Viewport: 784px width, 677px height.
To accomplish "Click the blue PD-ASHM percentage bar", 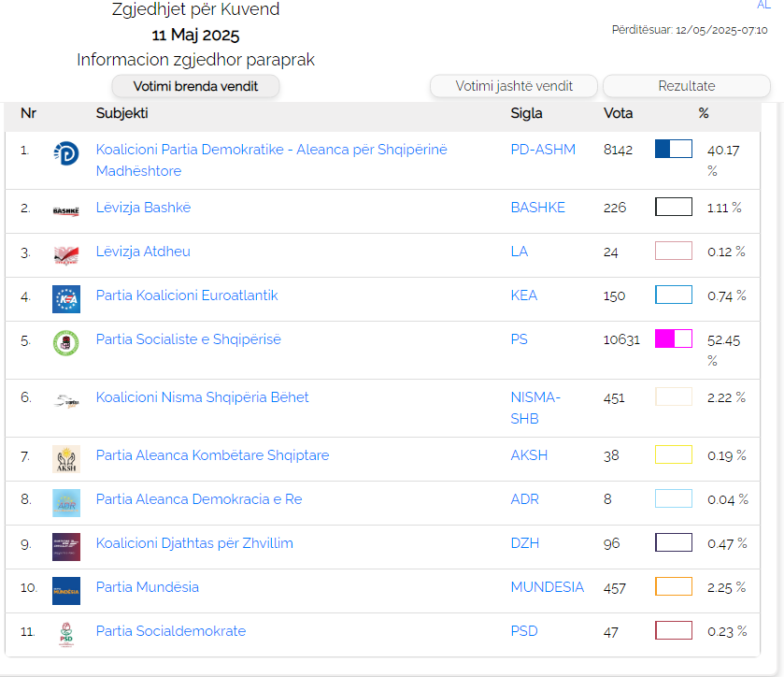I will (x=673, y=149).
